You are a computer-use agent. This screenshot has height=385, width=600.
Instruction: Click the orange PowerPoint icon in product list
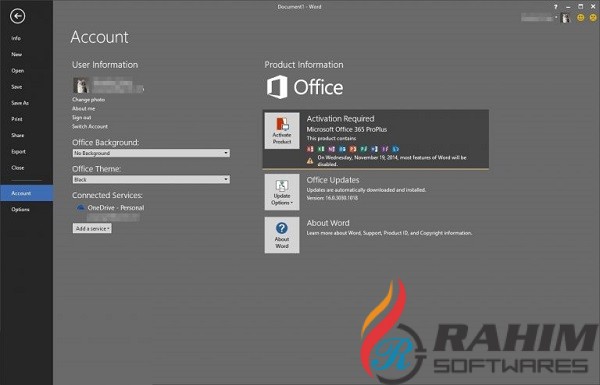(353, 149)
